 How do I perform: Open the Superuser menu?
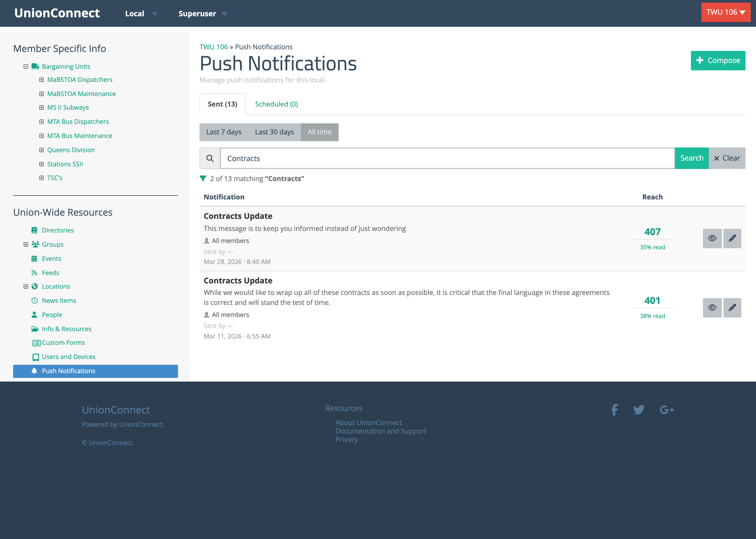(203, 14)
